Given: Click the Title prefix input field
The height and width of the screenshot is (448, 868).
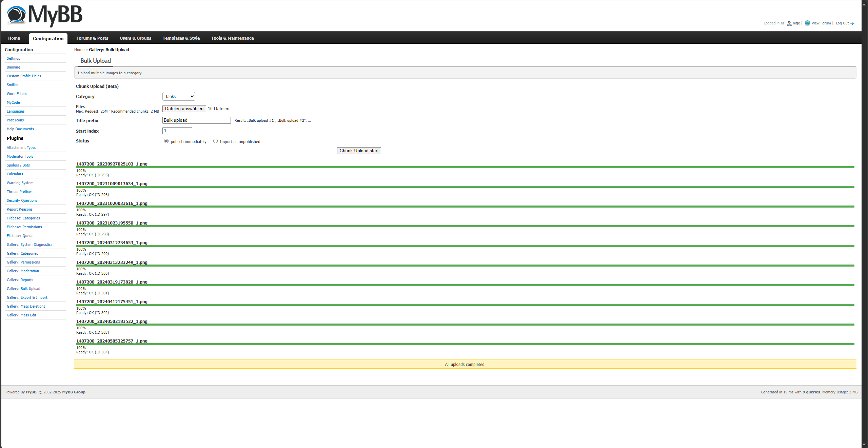Looking at the screenshot, I should (x=196, y=120).
